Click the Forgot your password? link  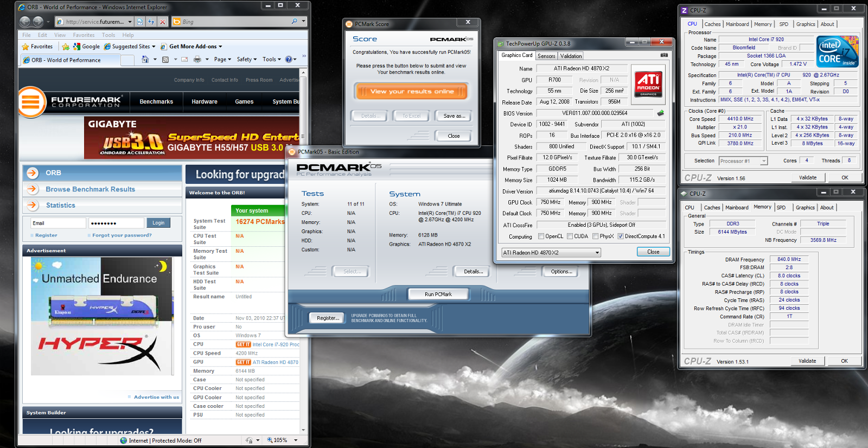(x=122, y=235)
